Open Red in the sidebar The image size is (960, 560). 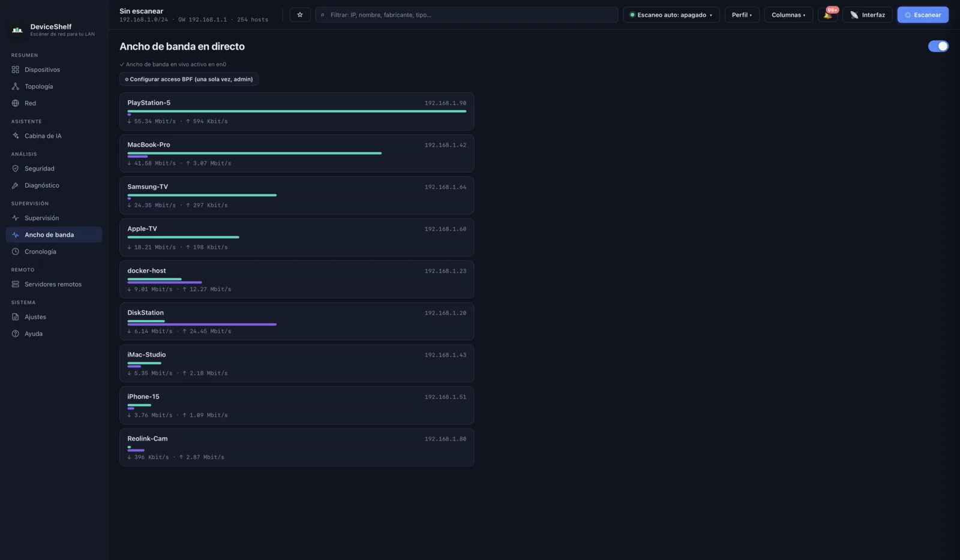point(54,103)
